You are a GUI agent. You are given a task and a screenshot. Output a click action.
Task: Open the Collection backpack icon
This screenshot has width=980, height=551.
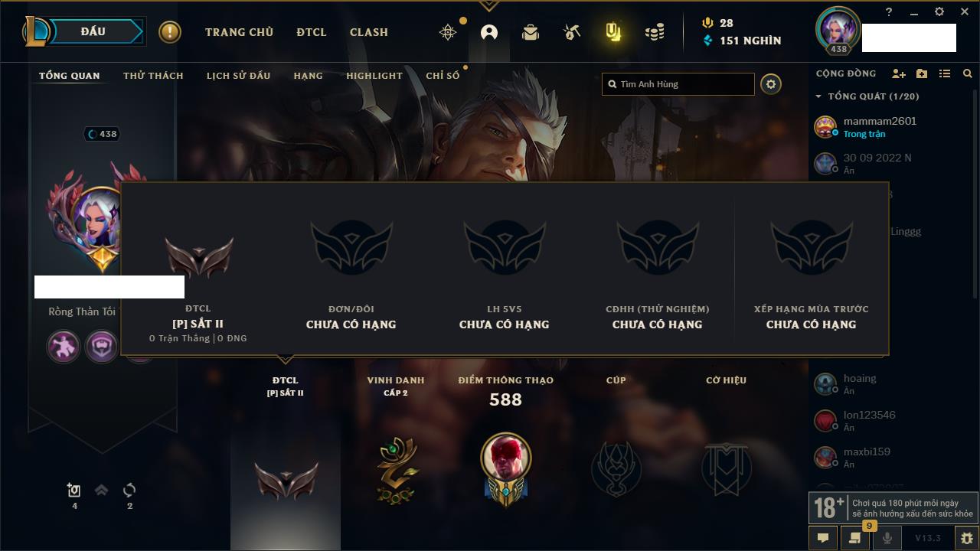point(531,32)
